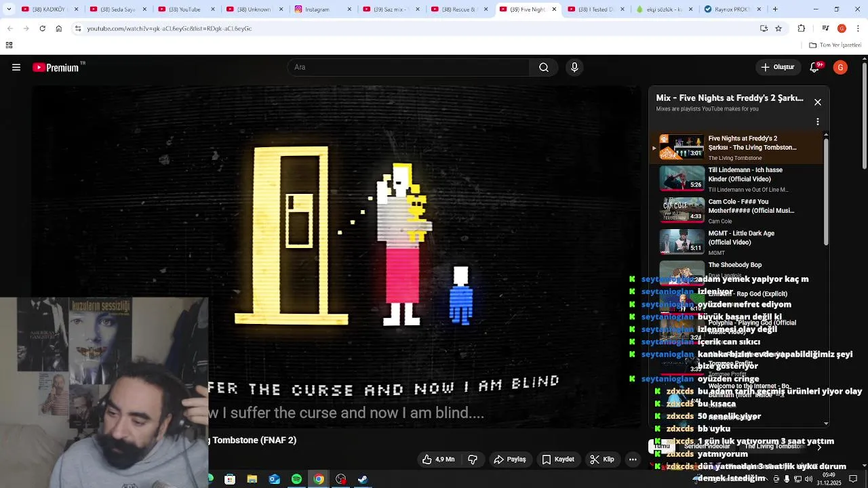
Task: Create a clip with Klip button
Action: point(602,460)
